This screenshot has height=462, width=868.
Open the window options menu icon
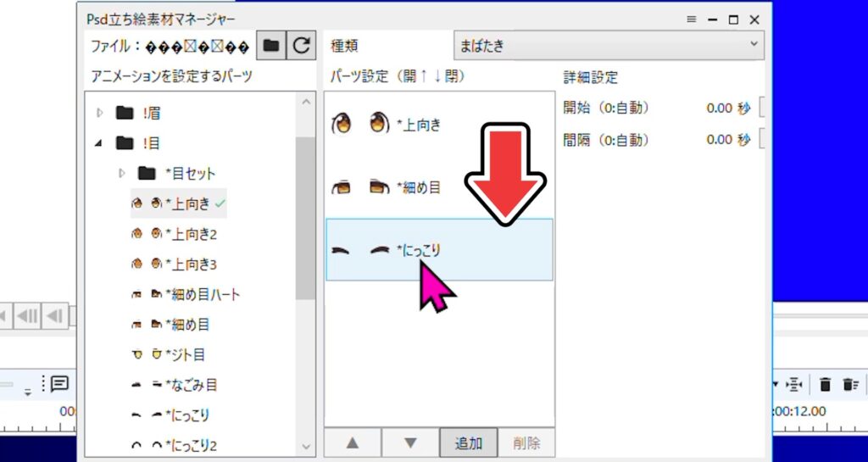click(x=691, y=19)
